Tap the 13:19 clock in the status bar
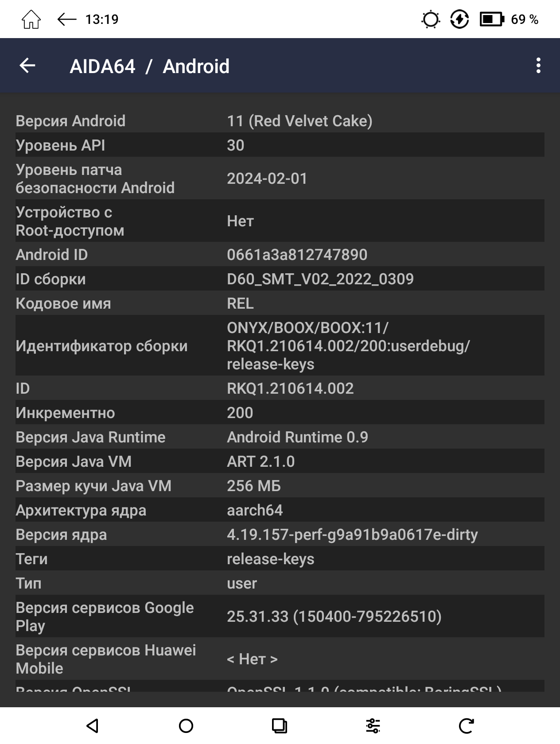 click(x=102, y=19)
